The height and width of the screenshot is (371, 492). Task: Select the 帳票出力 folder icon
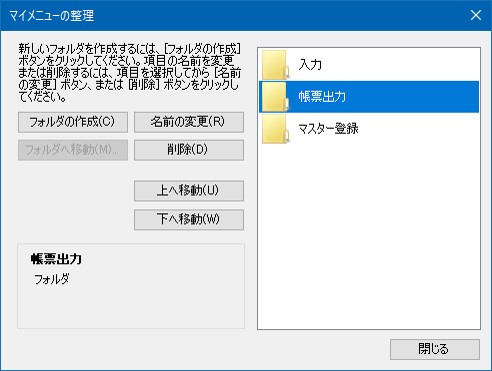point(275,97)
